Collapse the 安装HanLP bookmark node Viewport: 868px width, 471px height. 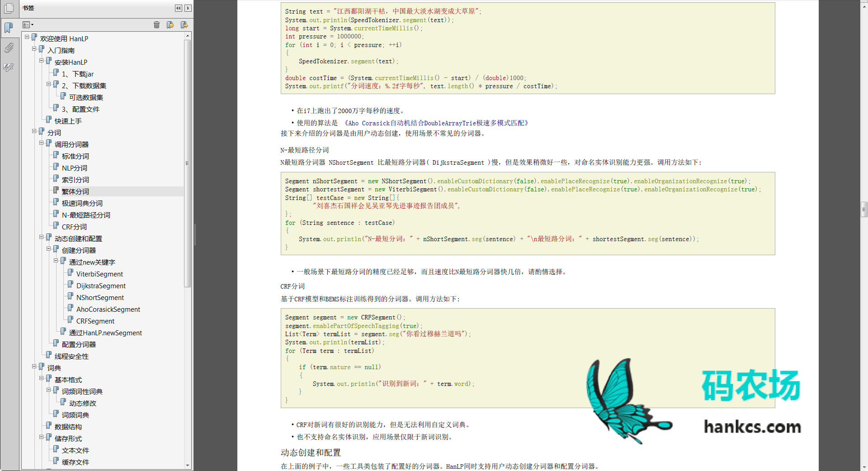[x=42, y=61]
